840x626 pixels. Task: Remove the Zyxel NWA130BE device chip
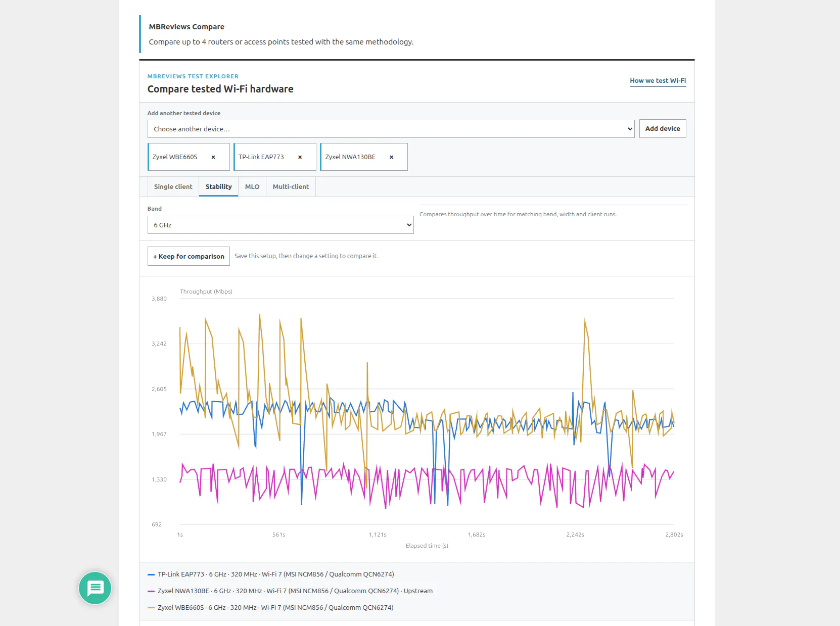tap(391, 157)
